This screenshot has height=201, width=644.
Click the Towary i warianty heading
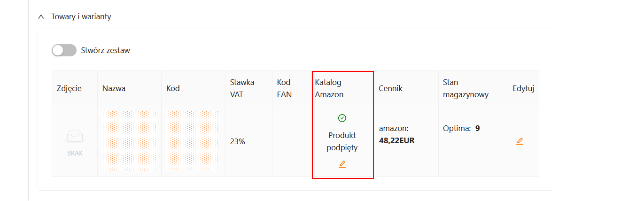[x=81, y=17]
